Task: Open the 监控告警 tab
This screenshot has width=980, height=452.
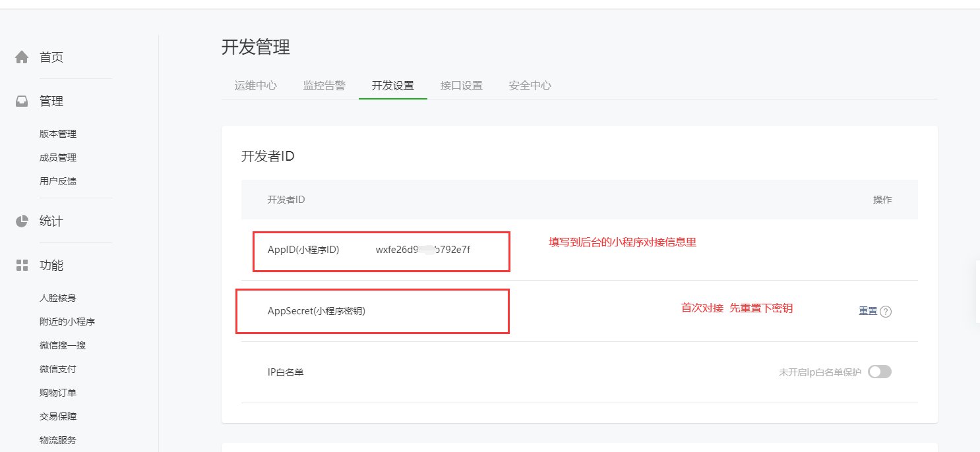Action: click(x=324, y=86)
